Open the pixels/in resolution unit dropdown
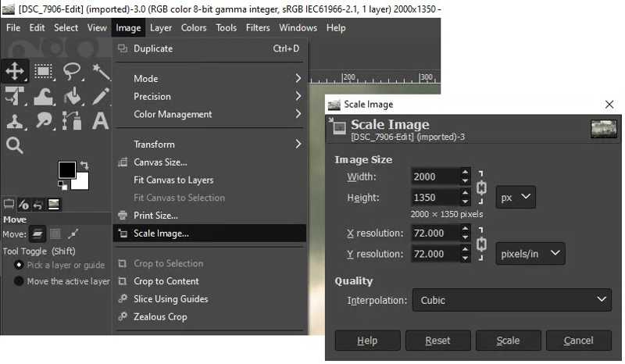Viewport: 625px width, 364px height. coord(530,254)
